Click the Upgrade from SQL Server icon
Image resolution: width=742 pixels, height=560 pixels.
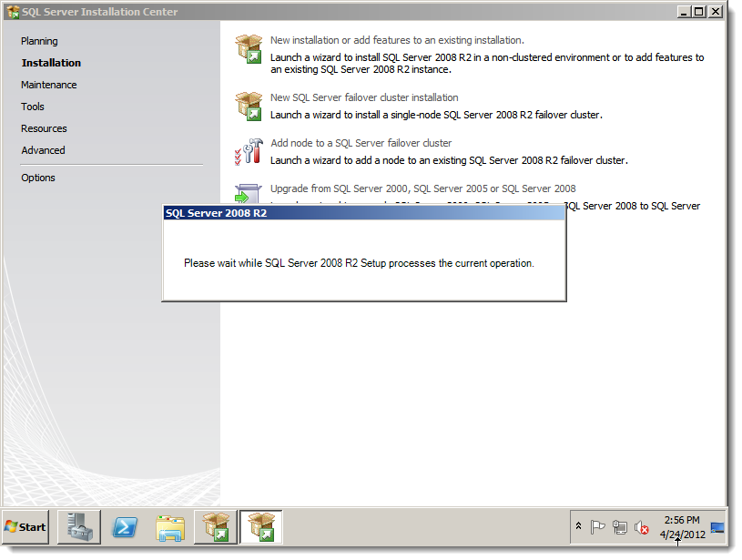pos(248,194)
